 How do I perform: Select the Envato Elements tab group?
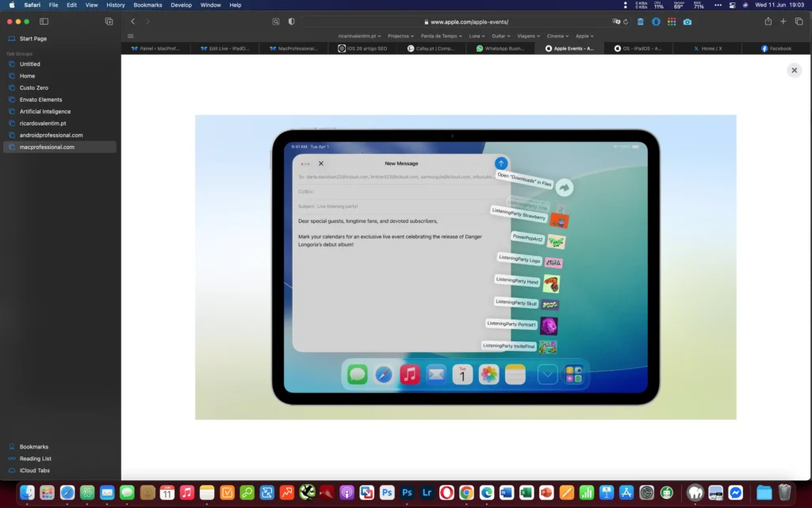pos(40,99)
